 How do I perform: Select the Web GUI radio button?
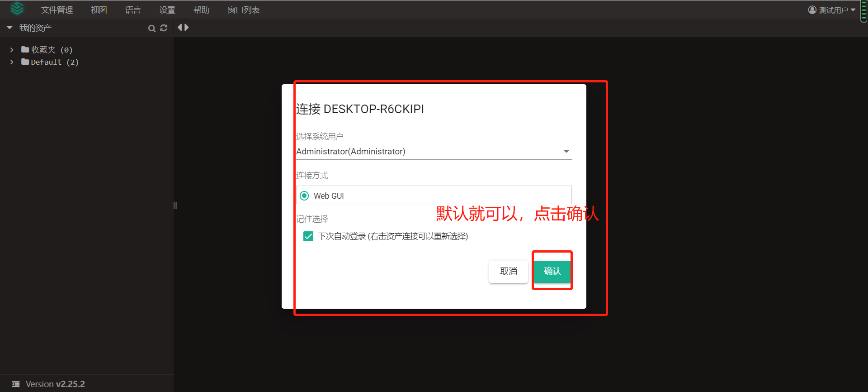(x=304, y=196)
